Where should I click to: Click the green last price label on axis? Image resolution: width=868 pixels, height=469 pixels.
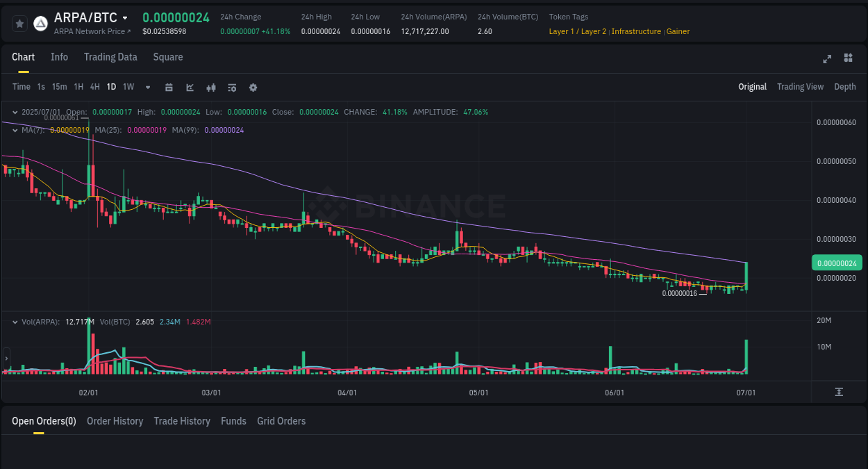coord(837,263)
